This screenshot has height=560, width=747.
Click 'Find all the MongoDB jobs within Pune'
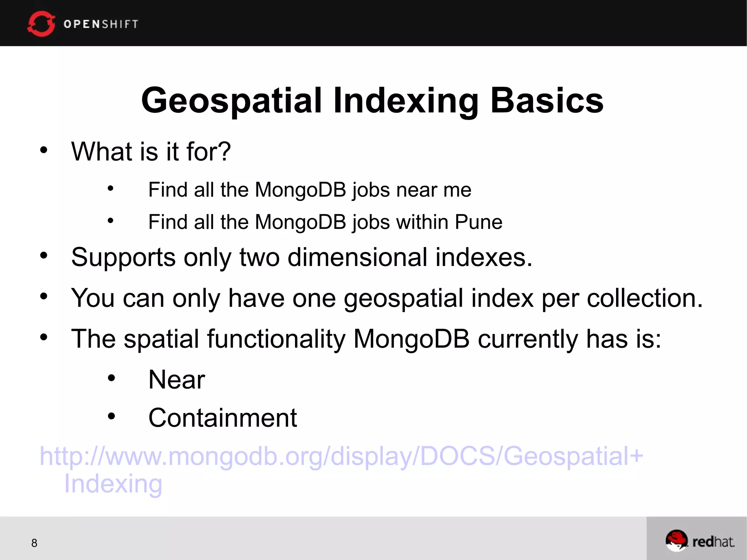coord(325,222)
